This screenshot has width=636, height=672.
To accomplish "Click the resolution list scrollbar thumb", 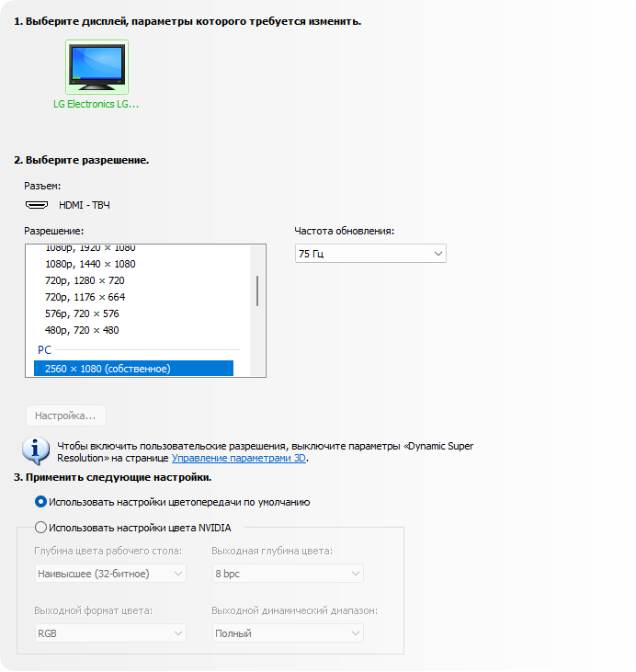I will point(257,291).
